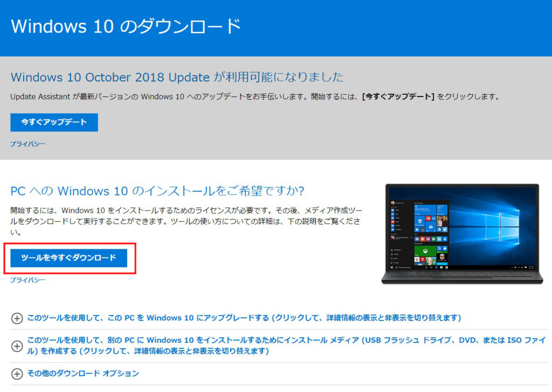This screenshot has height=392, width=552.
Task: Click the taskbar in the laptop screen image
Action: [x=462, y=268]
